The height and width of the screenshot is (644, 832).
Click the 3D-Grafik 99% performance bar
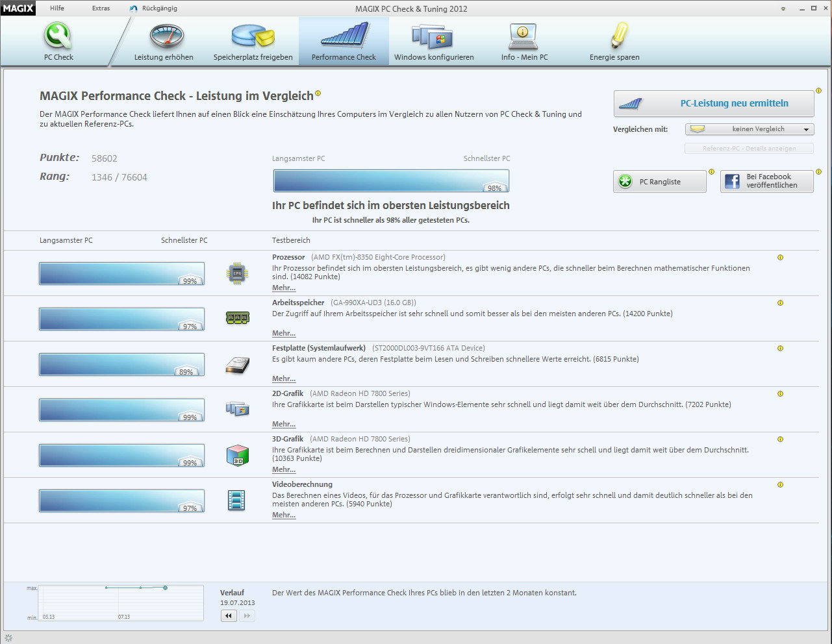(x=121, y=455)
